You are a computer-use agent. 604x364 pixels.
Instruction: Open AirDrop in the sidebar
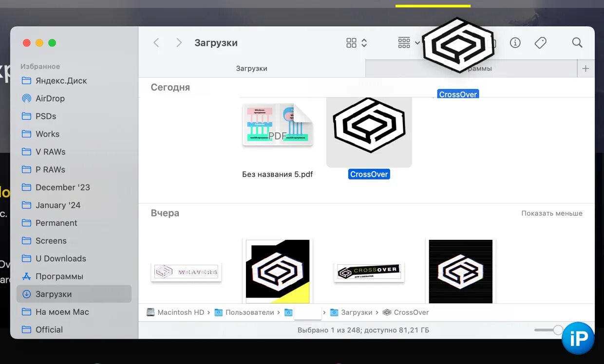tap(74, 98)
